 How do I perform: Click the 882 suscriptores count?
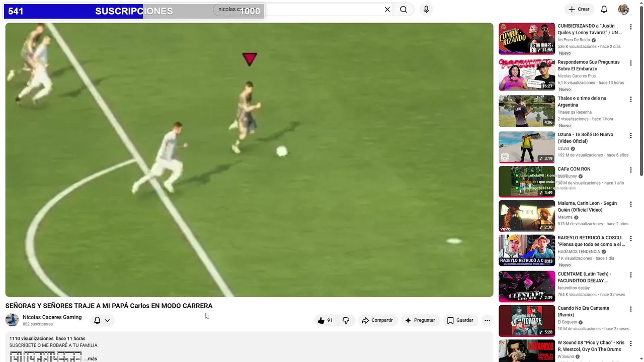click(x=38, y=324)
